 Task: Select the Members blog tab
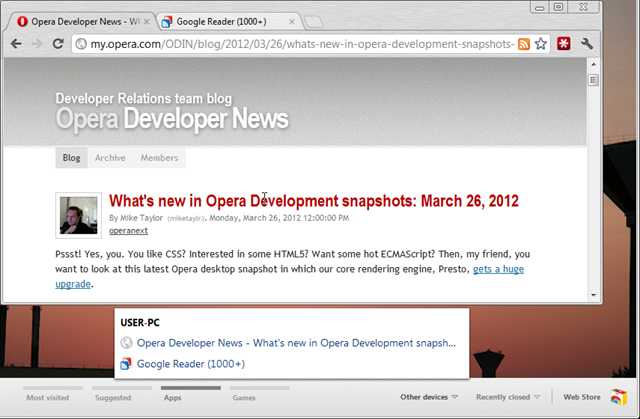159,158
